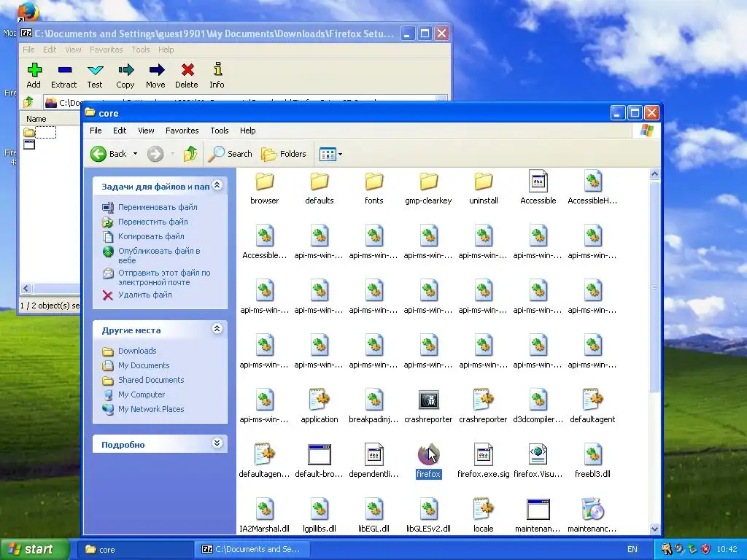Select the browser folder
747x560 pixels.
click(x=264, y=188)
